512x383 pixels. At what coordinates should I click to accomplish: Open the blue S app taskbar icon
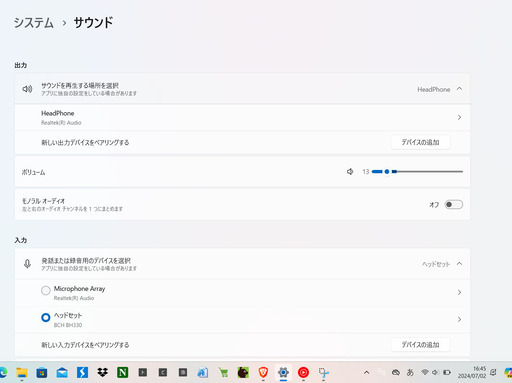pyautogui.click(x=82, y=372)
